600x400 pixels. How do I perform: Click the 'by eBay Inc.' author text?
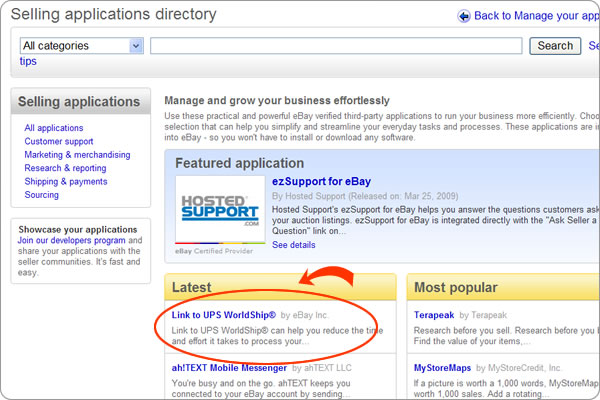[x=305, y=315]
